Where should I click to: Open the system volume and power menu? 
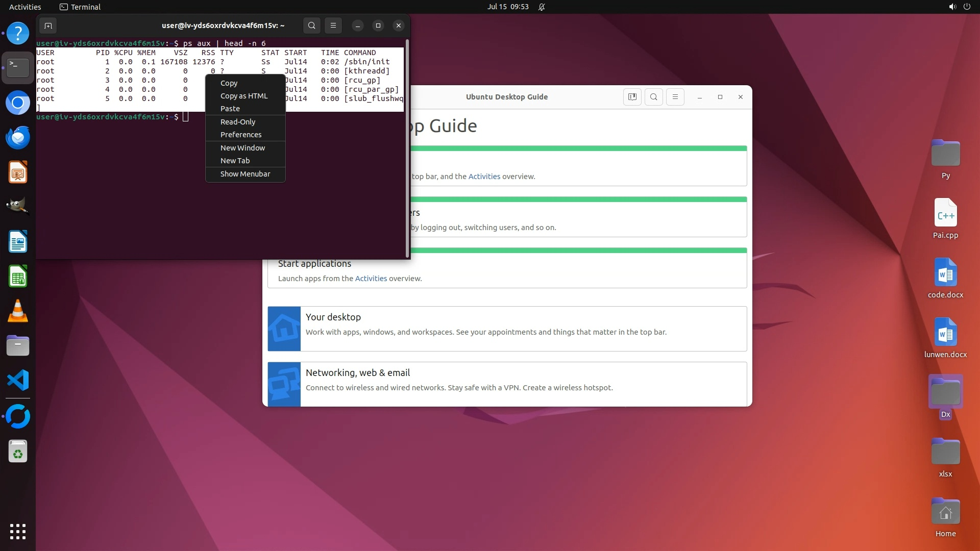click(x=959, y=7)
